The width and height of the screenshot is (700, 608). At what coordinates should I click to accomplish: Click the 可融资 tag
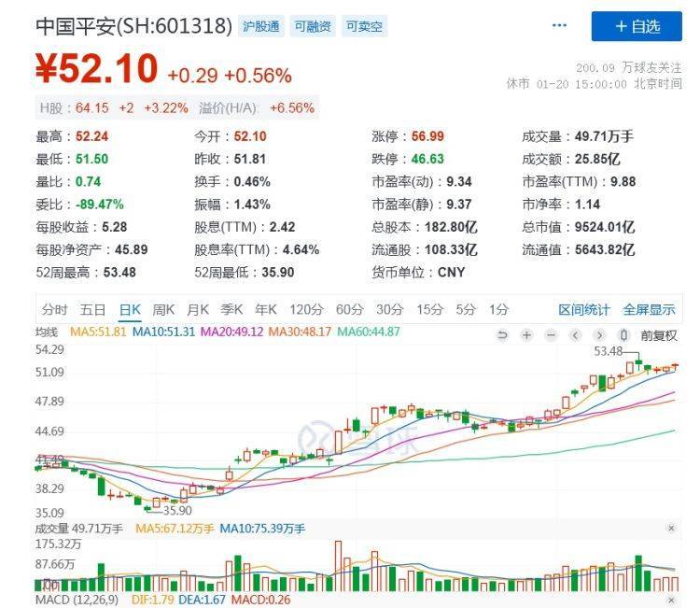coord(313,26)
